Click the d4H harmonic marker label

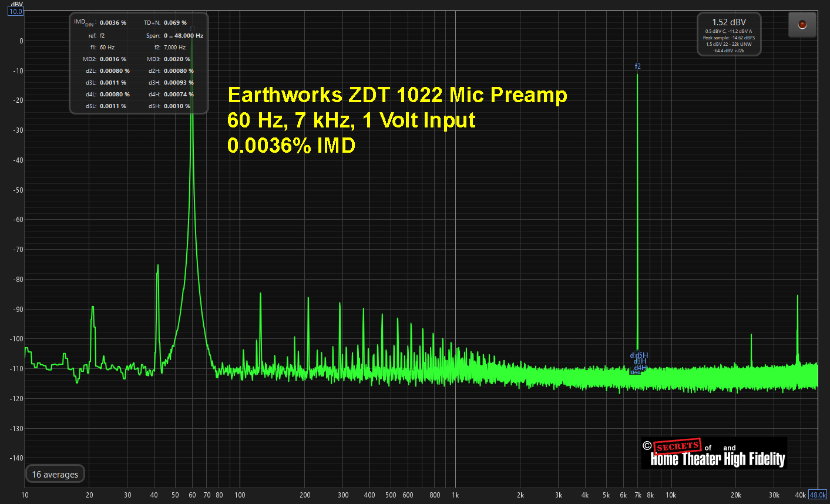tap(640, 368)
